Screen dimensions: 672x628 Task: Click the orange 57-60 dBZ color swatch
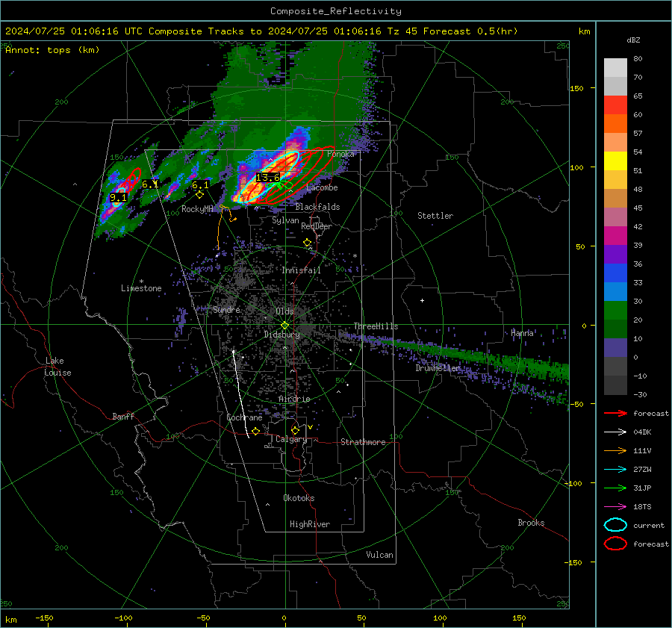[x=615, y=124]
